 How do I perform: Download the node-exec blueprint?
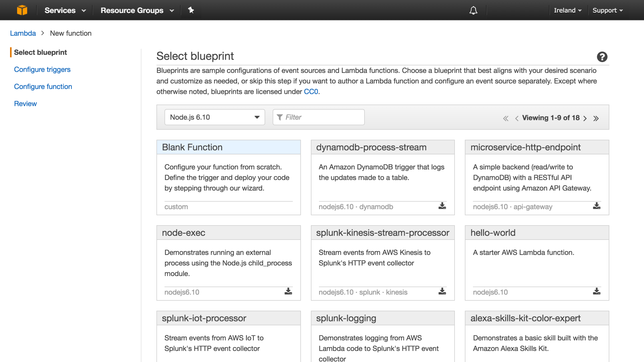click(x=288, y=291)
